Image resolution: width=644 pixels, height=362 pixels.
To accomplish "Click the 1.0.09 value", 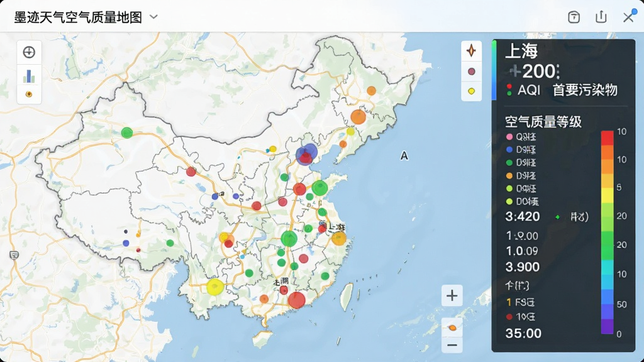I will pyautogui.click(x=521, y=251).
